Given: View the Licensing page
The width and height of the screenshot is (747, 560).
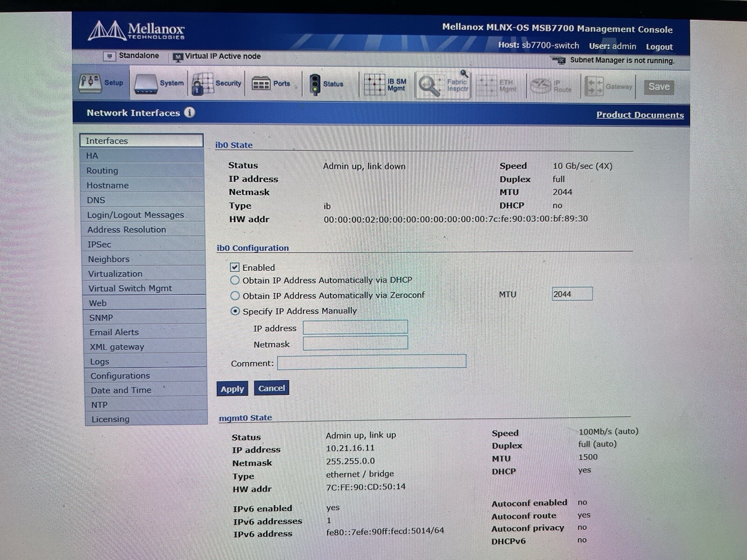Looking at the screenshot, I should pos(146,419).
